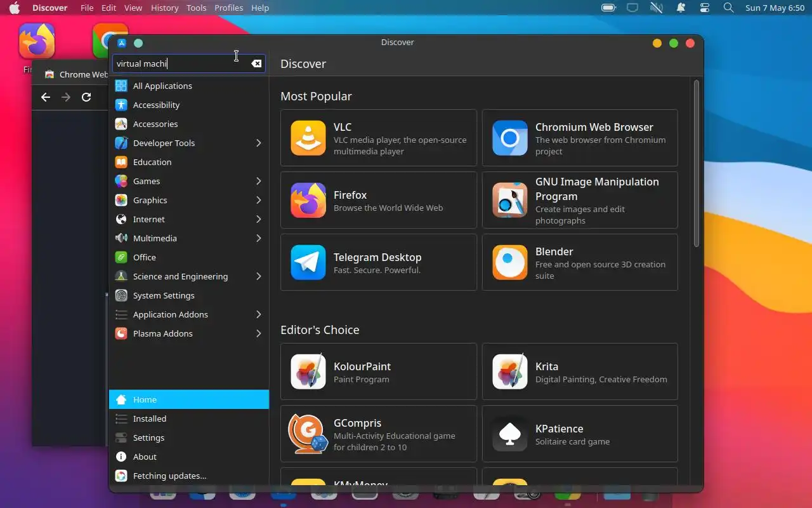Click the Firefox icon in Most Popular
Screen dimensions: 812x508
click(x=308, y=200)
